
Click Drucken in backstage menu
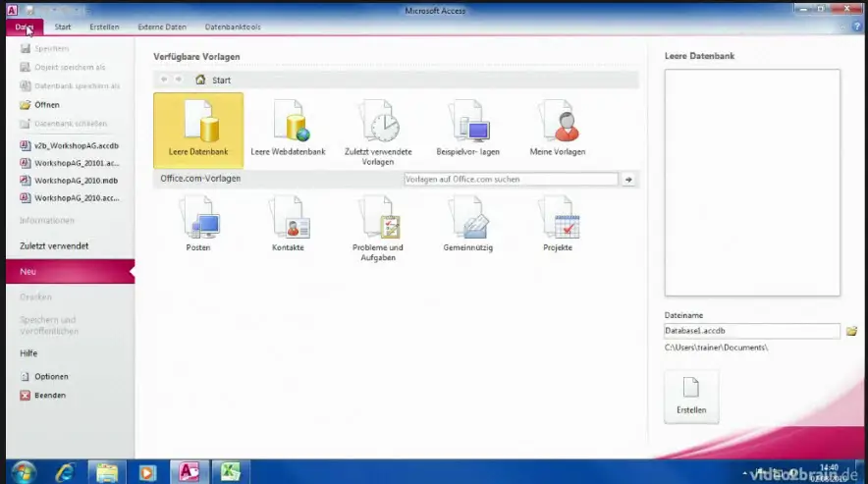36,296
